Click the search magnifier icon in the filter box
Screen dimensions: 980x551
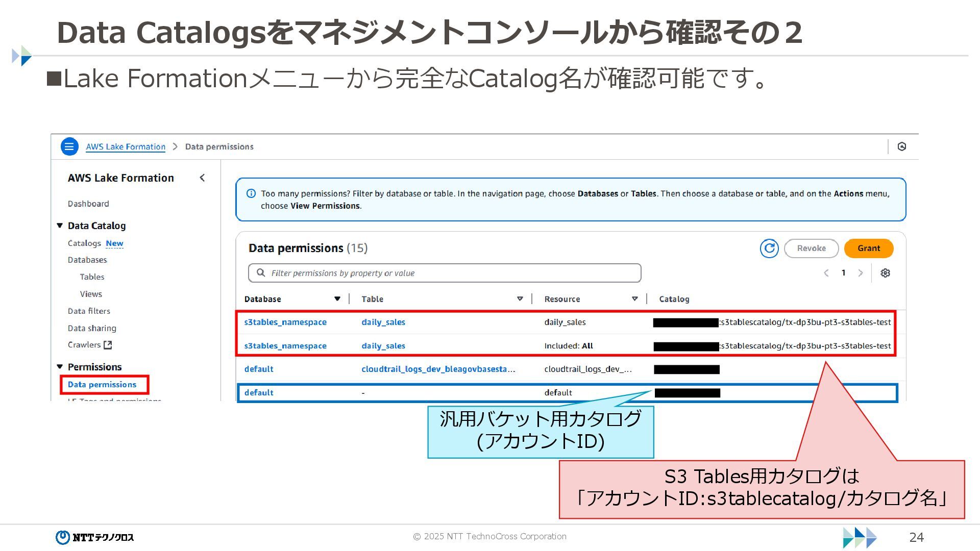pos(261,273)
